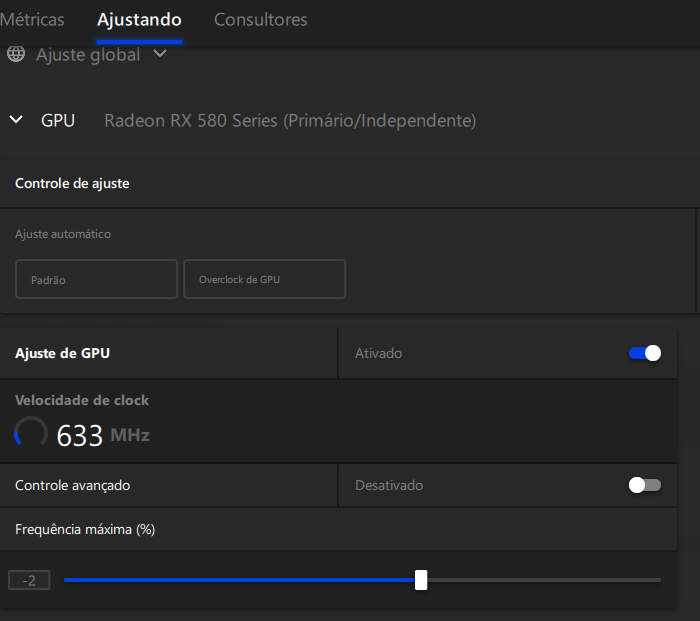Screen dimensions: 700x621
Task: Click the Overclock de GPU button
Action: 264,279
